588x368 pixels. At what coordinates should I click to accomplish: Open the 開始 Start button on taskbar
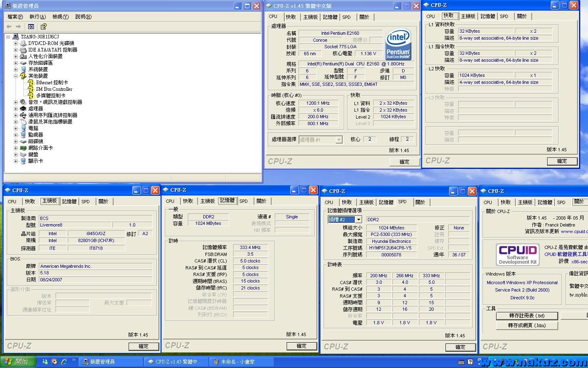click(x=18, y=362)
